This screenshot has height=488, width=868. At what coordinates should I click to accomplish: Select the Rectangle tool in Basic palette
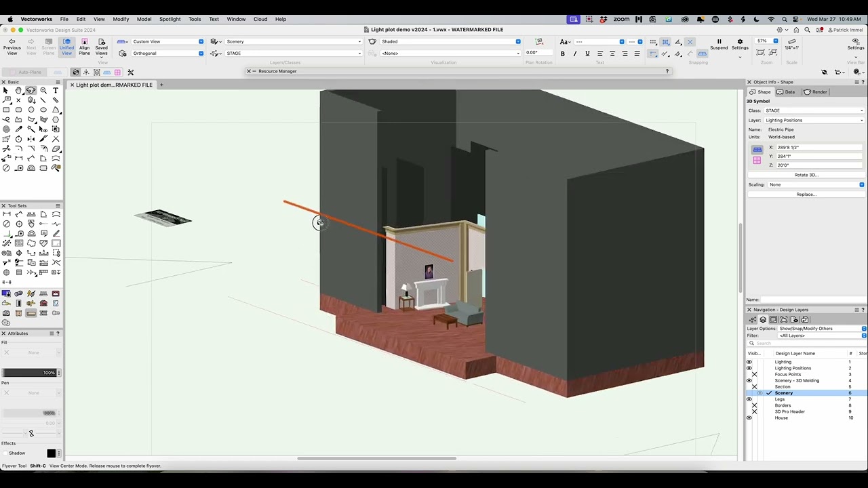point(6,110)
